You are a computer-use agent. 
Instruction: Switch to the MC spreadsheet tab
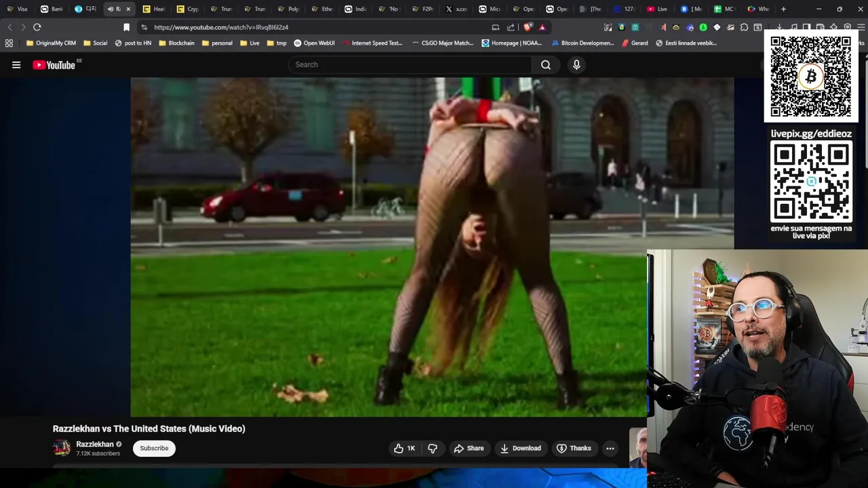[725, 9]
